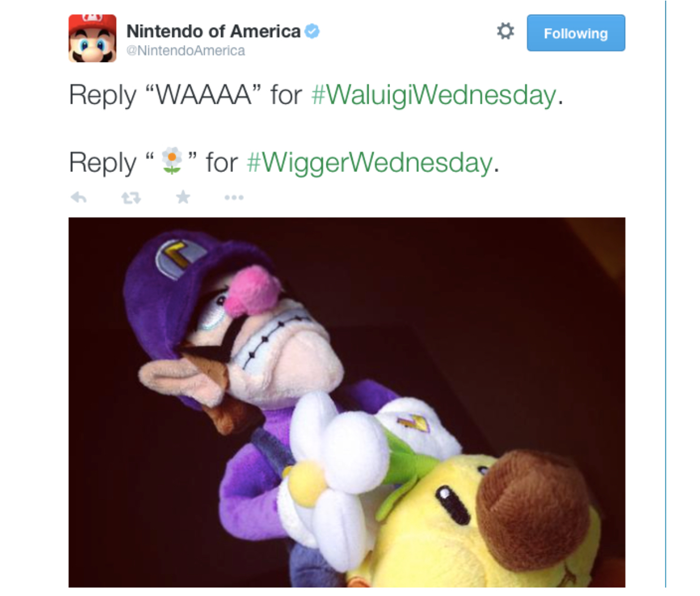Click the blue verified badge

tap(312, 31)
